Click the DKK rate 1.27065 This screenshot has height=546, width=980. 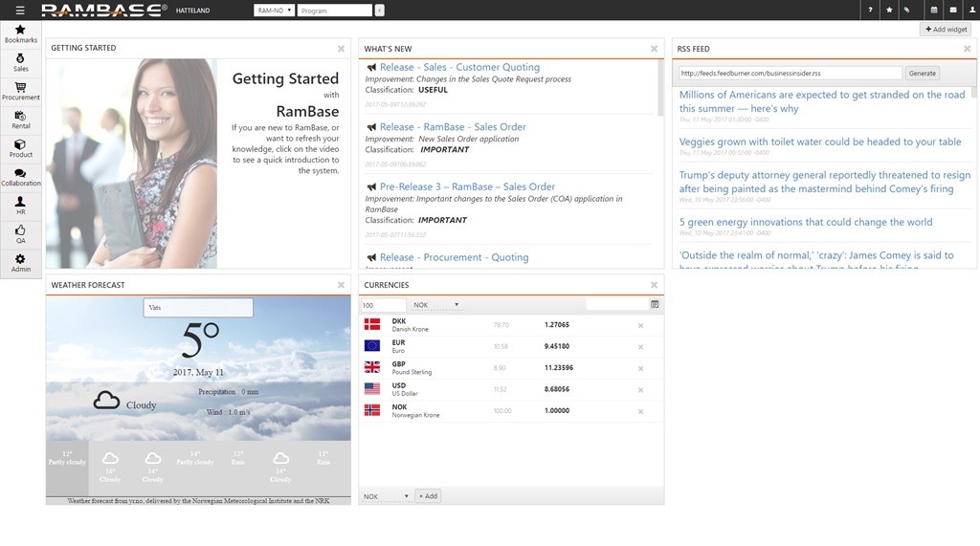pos(556,325)
